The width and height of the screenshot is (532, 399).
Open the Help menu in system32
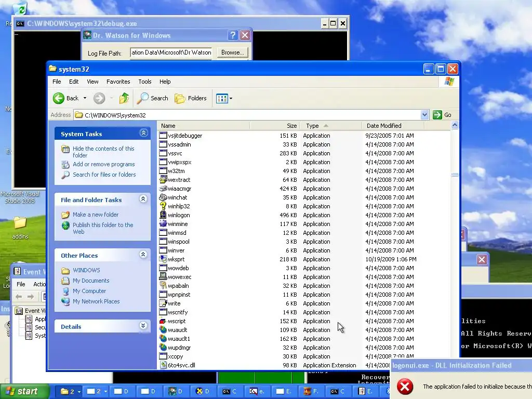[165, 82]
